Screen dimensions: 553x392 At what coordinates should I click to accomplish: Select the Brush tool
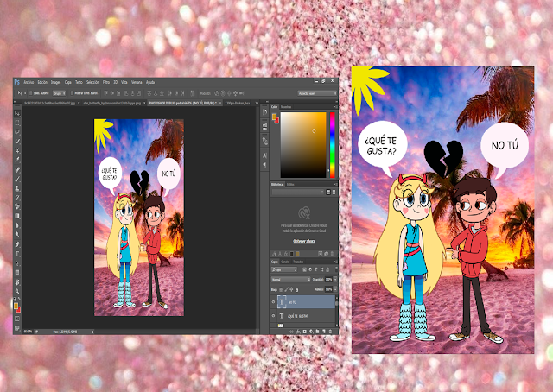coord(17,179)
